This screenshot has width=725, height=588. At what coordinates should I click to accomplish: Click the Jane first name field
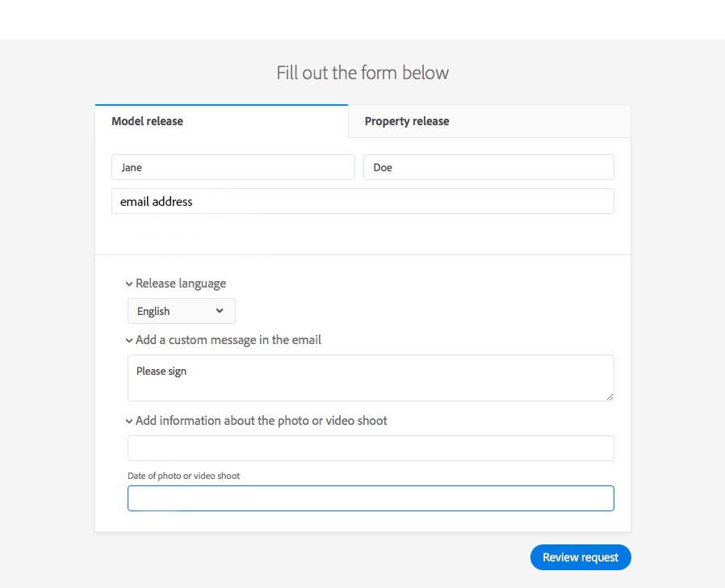coord(233,167)
